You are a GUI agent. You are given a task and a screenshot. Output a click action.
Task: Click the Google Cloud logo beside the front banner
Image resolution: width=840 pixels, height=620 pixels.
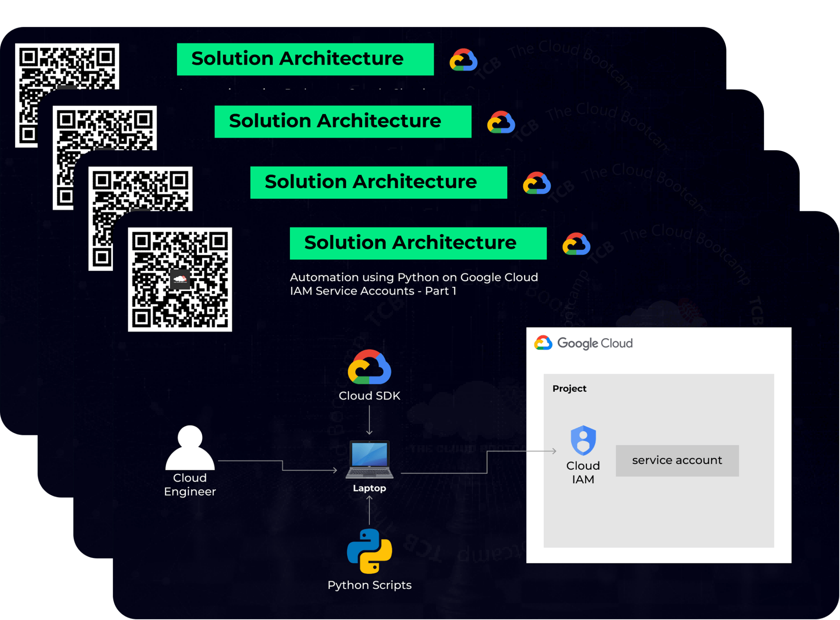(576, 243)
